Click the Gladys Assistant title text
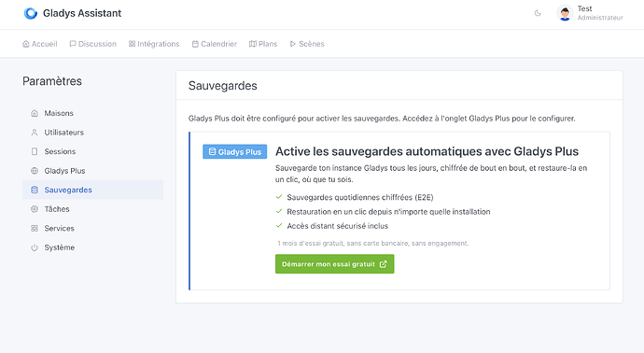The image size is (644, 353). coord(82,13)
